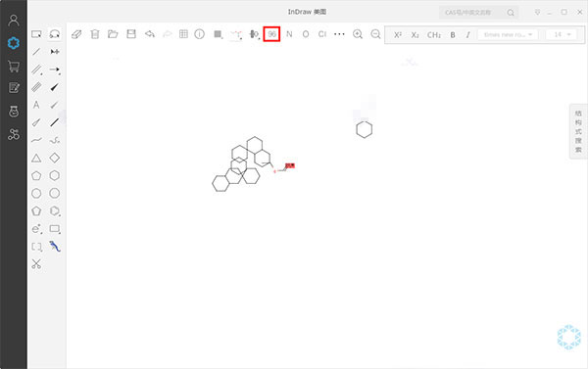This screenshot has height=369, width=588.
Task: Click the red highlighted atom label on canvas
Action: [290, 165]
